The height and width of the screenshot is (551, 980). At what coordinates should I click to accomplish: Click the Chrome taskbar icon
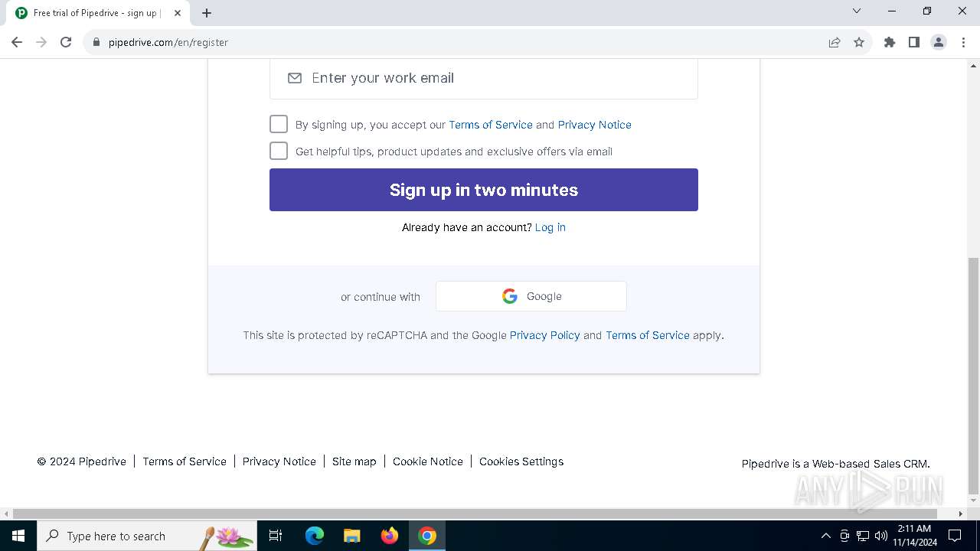(427, 536)
